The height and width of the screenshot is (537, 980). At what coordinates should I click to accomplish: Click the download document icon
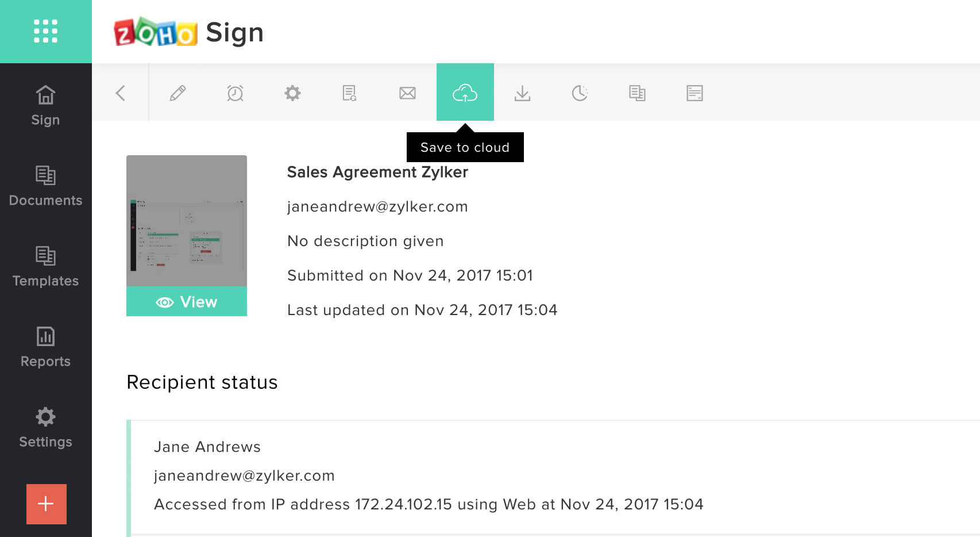(522, 92)
